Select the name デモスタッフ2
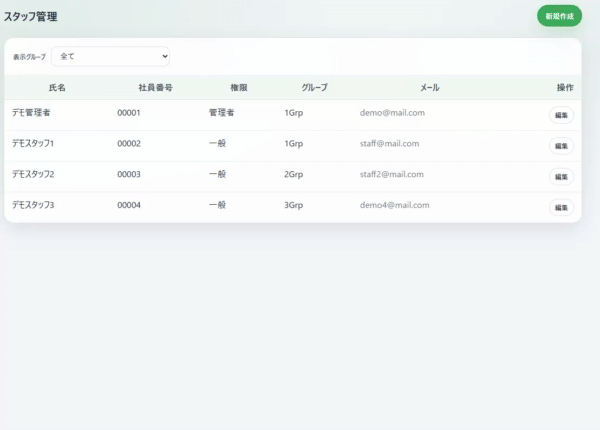The image size is (600, 430). click(x=33, y=174)
